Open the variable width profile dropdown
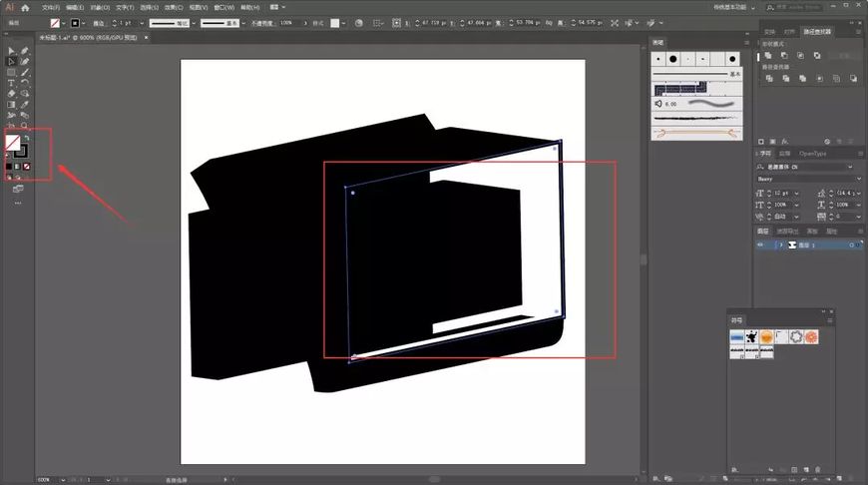Viewport: 868px width, 485px height. tap(194, 23)
